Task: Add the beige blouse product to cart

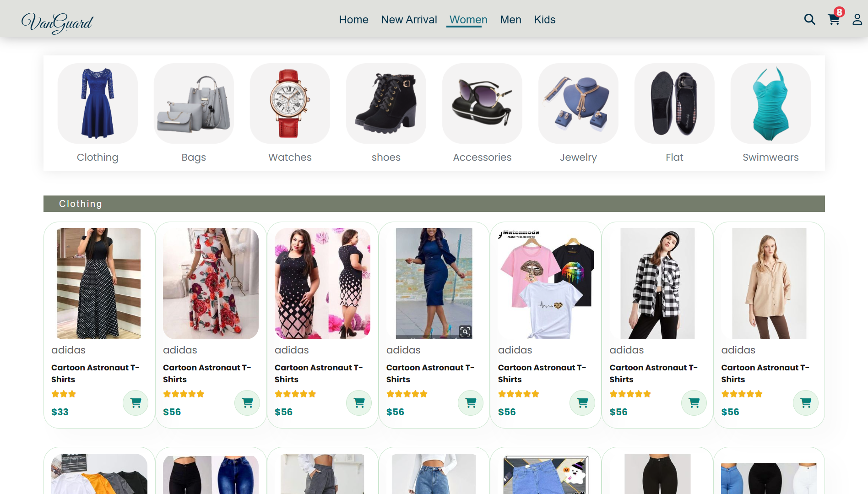Action: 805,403
